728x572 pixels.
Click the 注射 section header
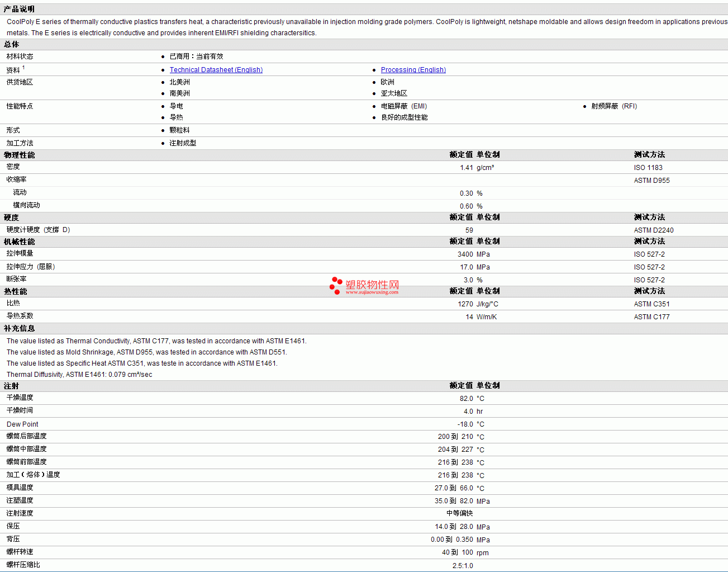click(11, 386)
